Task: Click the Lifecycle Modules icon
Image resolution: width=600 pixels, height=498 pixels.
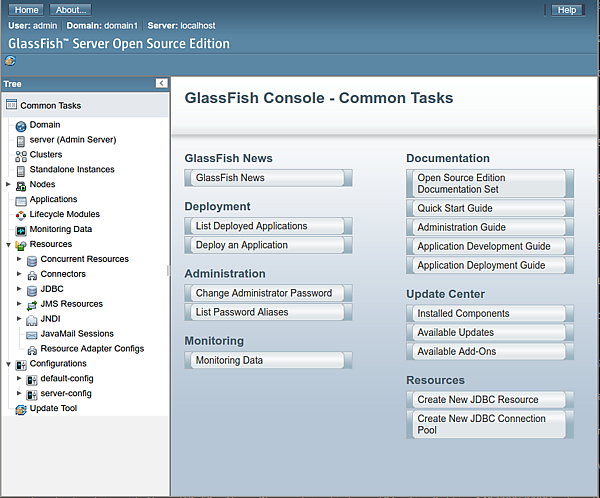Action: (x=20, y=215)
